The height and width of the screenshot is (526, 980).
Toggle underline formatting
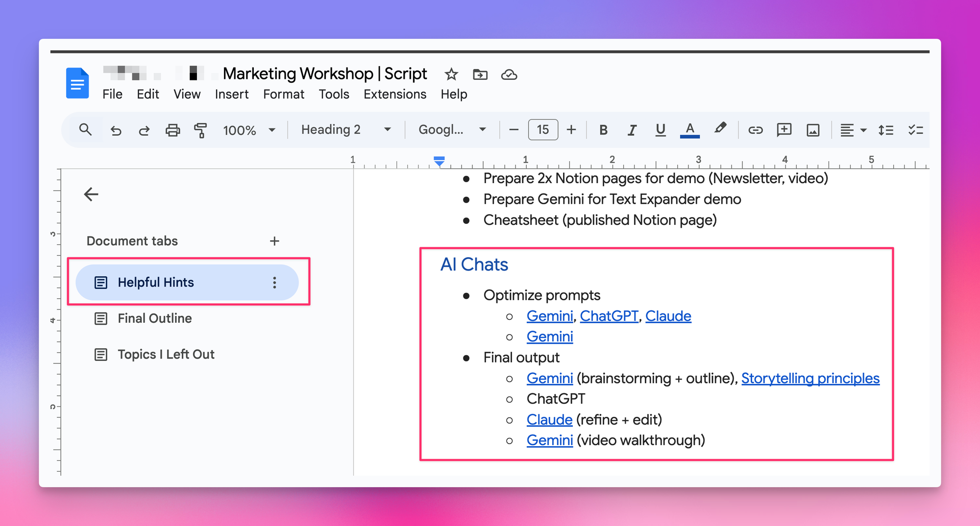click(660, 130)
